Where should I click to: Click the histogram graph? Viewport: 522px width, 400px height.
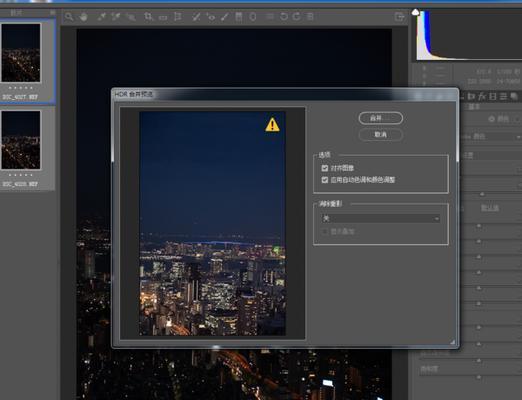(x=469, y=35)
